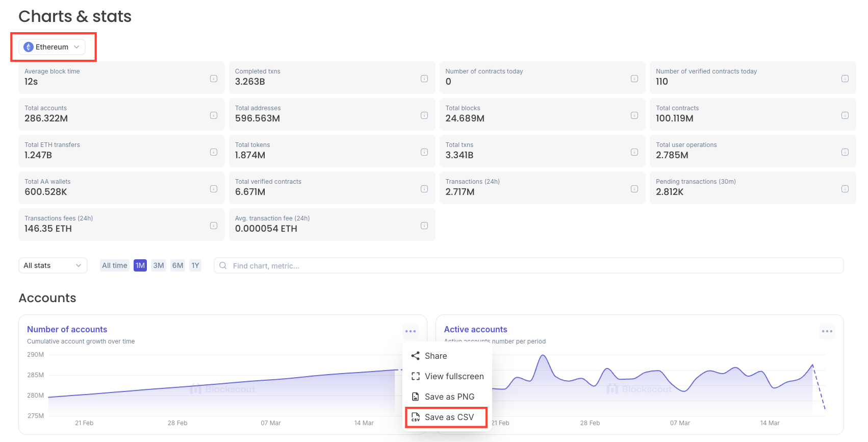868x442 pixels.
Task: Open the Number of accounts chart link
Action: pos(67,329)
